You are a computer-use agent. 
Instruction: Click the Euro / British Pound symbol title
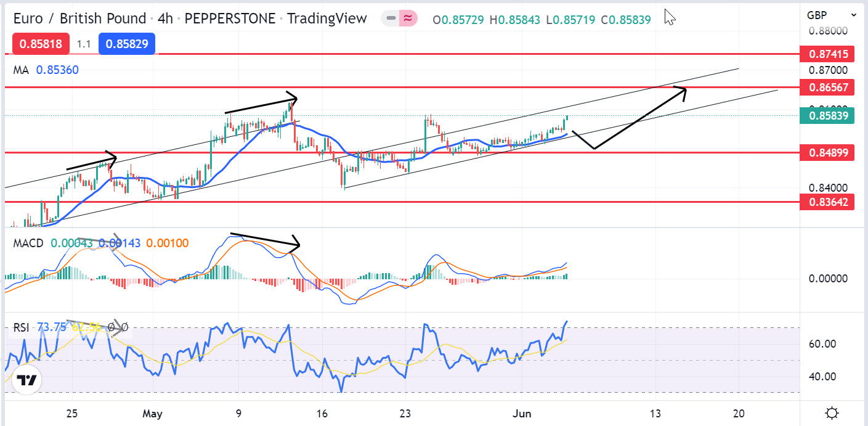pos(79,19)
